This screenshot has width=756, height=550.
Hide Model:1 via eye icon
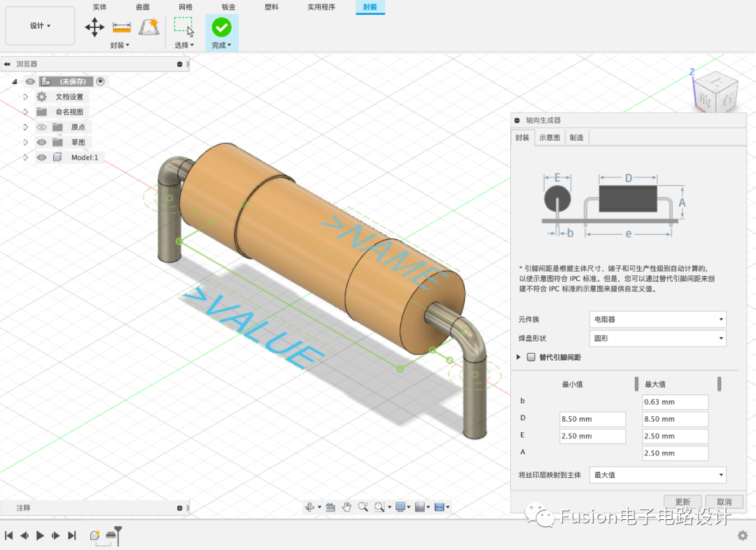pyautogui.click(x=42, y=157)
